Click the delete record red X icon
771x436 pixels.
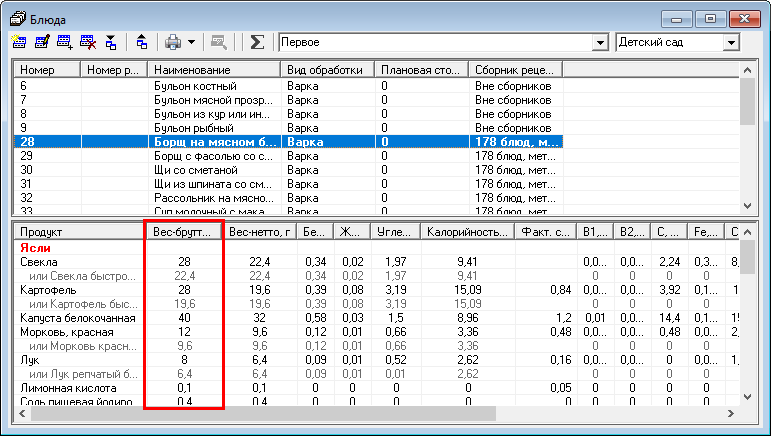pyautogui.click(x=88, y=43)
